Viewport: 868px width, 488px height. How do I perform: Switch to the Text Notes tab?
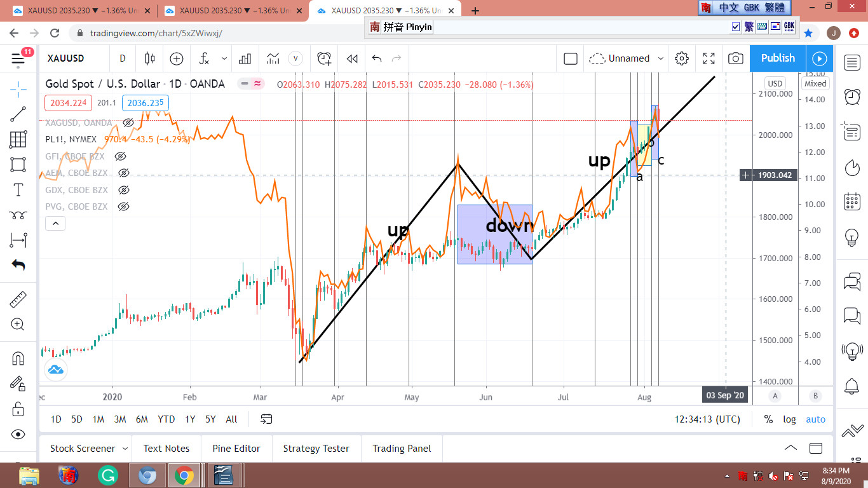click(x=166, y=449)
